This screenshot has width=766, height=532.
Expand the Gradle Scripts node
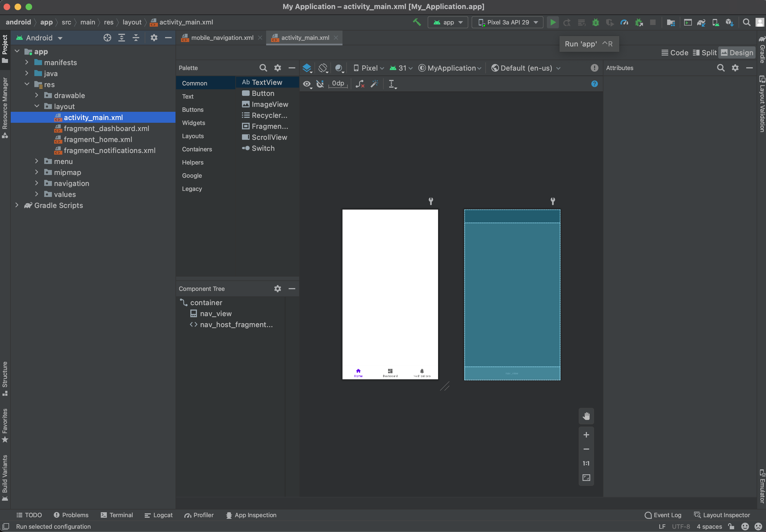[x=17, y=205]
